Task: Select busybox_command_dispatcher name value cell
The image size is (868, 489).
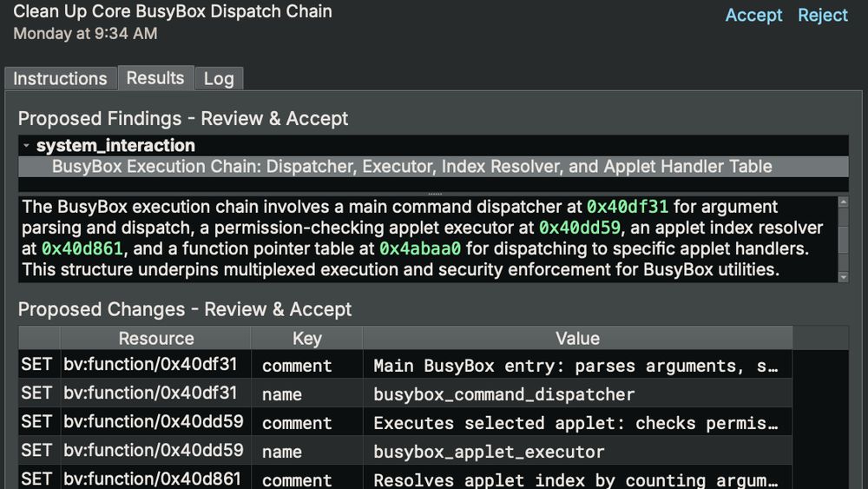Action: pyautogui.click(x=577, y=393)
